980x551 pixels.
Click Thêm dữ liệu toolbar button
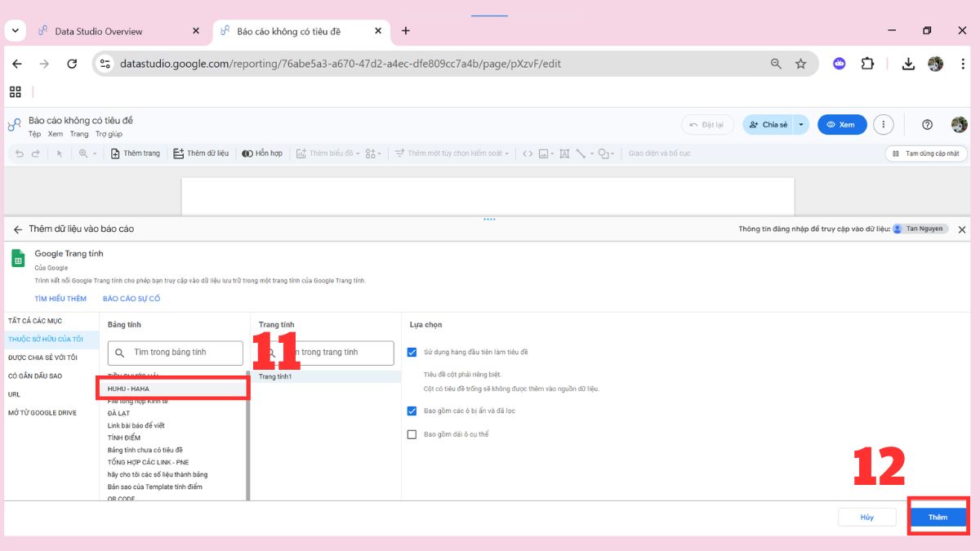(201, 153)
